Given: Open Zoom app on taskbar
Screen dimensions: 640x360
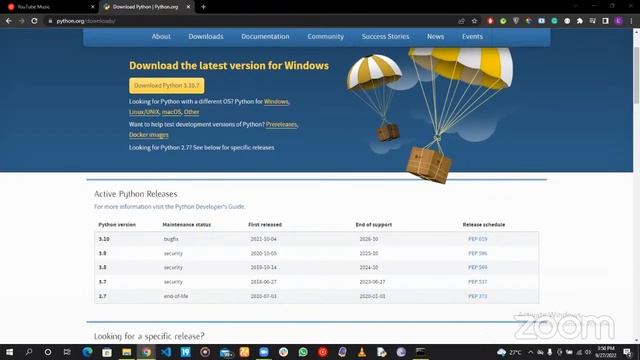Looking at the screenshot, I should [x=264, y=352].
